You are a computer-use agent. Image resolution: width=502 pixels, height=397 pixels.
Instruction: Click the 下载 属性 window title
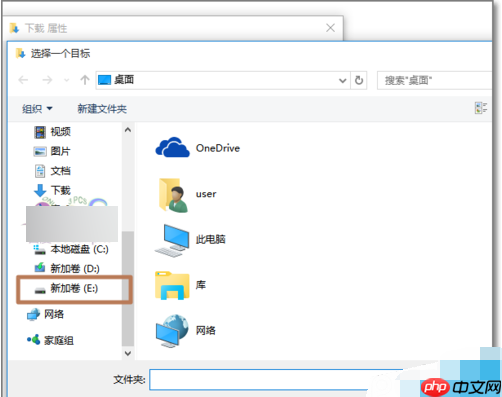[46, 28]
